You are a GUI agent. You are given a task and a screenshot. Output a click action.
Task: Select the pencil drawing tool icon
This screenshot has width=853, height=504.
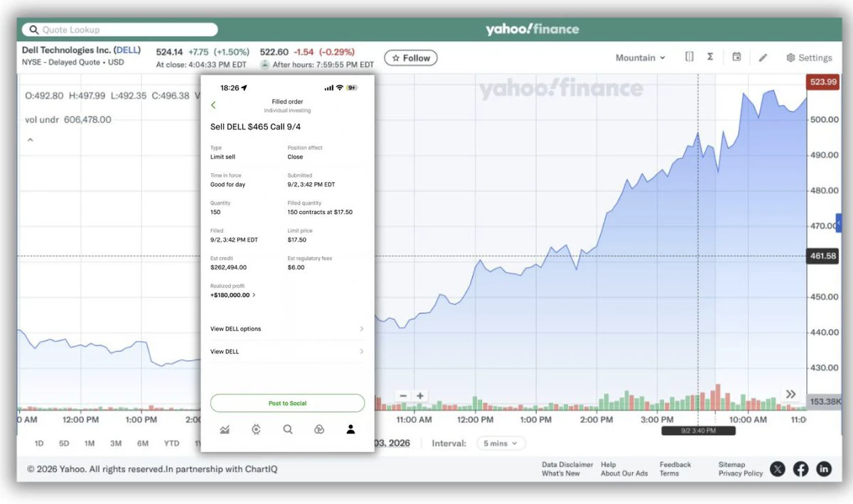coord(763,58)
